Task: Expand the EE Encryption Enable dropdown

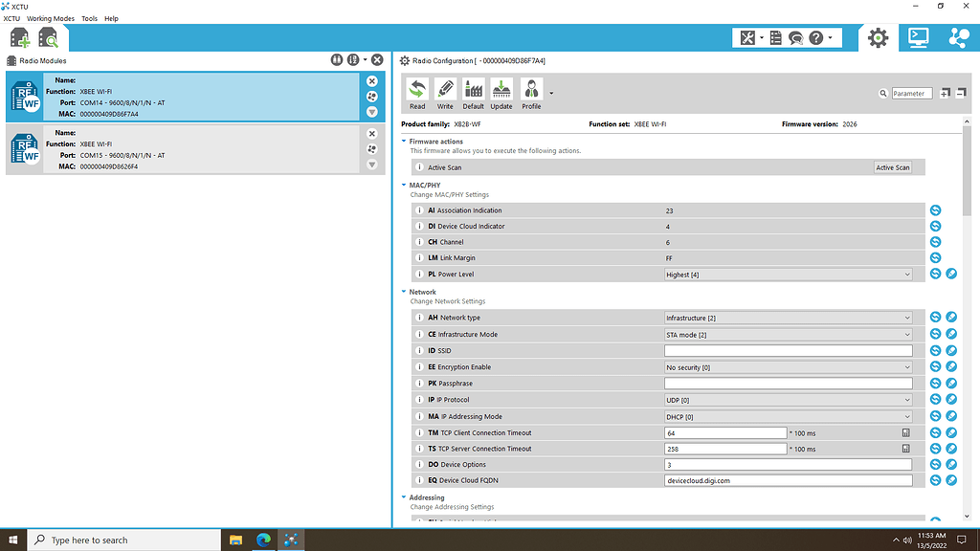Action: 789,367
